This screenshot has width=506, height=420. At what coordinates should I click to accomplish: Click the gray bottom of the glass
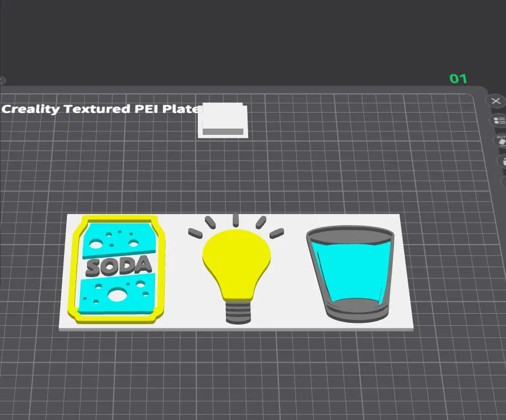click(x=356, y=310)
